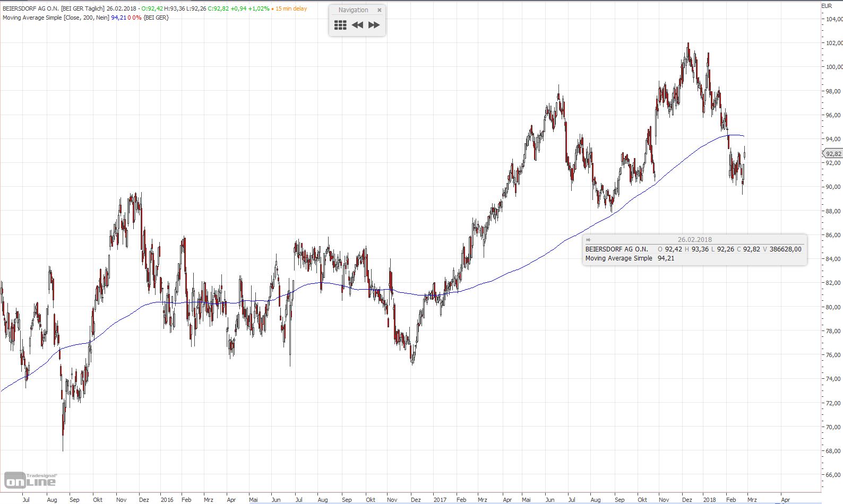Click the 78,00 price axis label
This screenshot has width=843, height=504.
833,331
